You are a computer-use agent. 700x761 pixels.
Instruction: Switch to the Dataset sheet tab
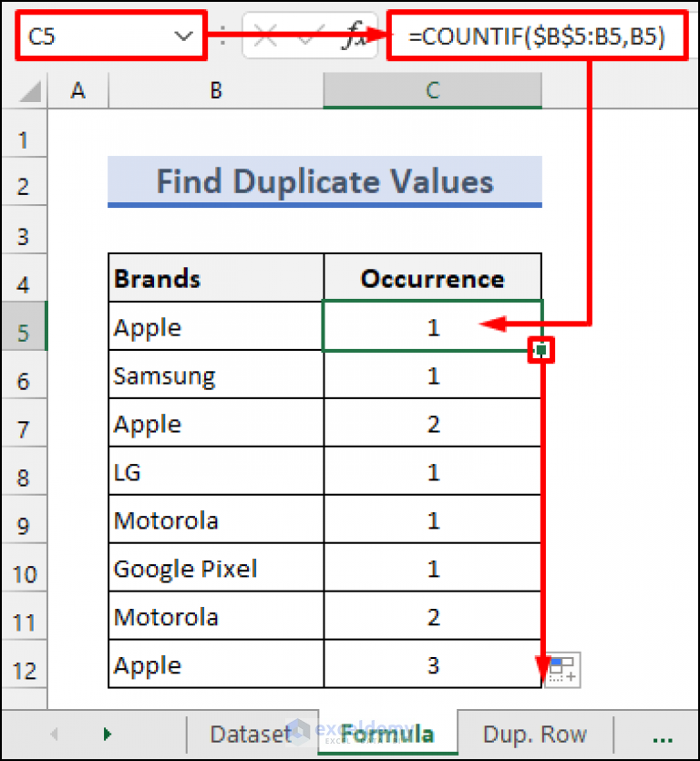252,734
